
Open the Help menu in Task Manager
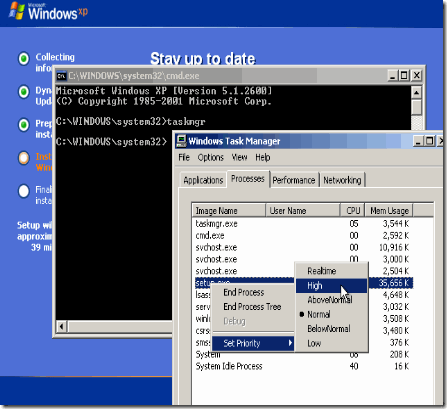tap(263, 157)
